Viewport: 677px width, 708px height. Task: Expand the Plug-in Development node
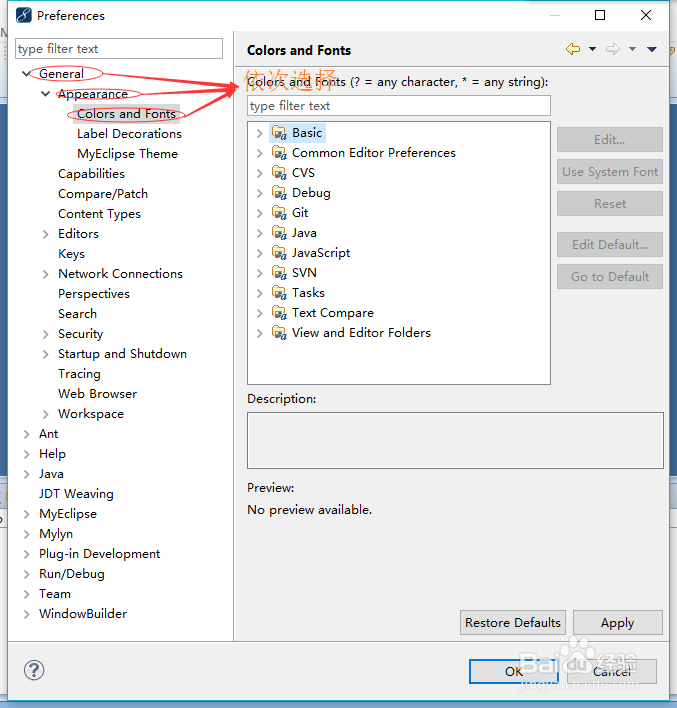click(x=26, y=554)
